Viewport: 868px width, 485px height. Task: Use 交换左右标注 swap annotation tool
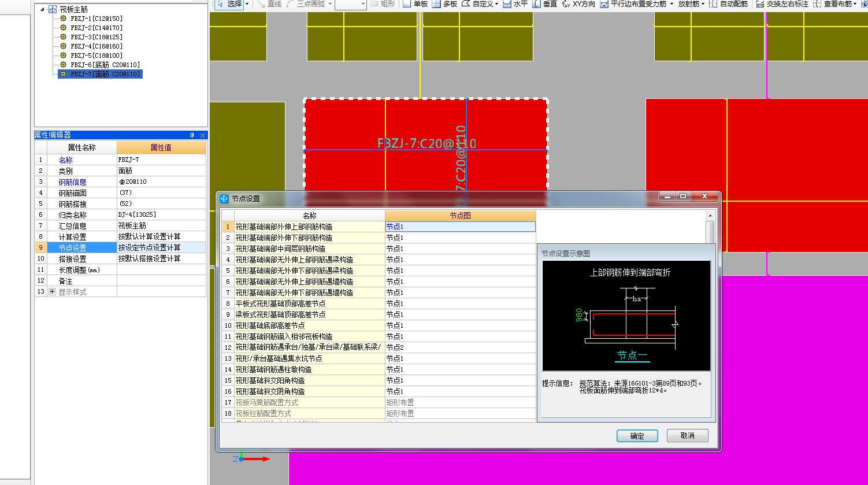point(782,4)
